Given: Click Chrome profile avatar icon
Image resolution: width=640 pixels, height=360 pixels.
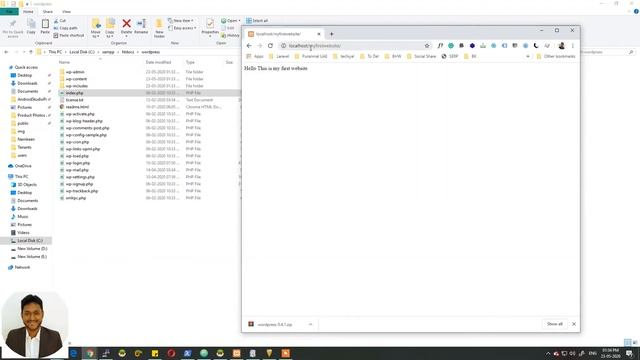Looking at the screenshot, I should pos(562,46).
